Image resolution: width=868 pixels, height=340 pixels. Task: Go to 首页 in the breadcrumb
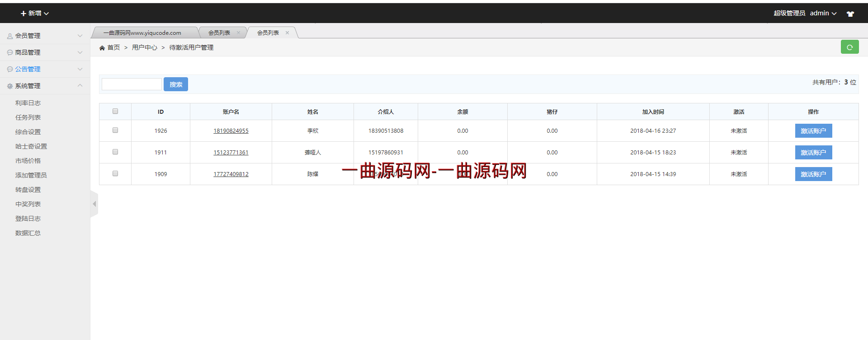point(113,47)
